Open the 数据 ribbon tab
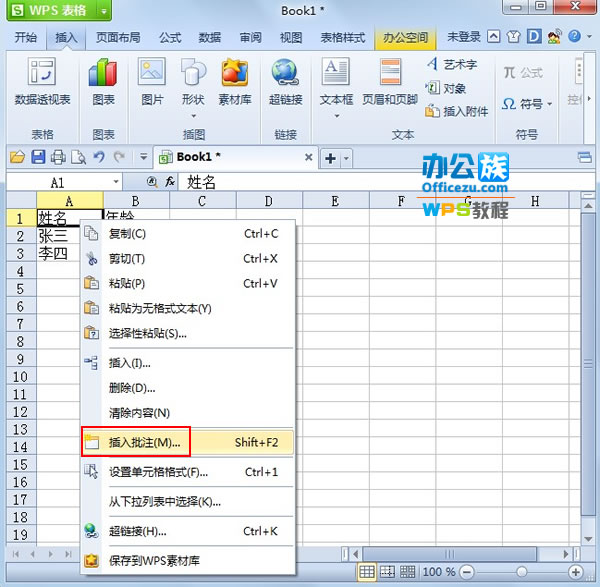600x587 pixels. coord(210,37)
